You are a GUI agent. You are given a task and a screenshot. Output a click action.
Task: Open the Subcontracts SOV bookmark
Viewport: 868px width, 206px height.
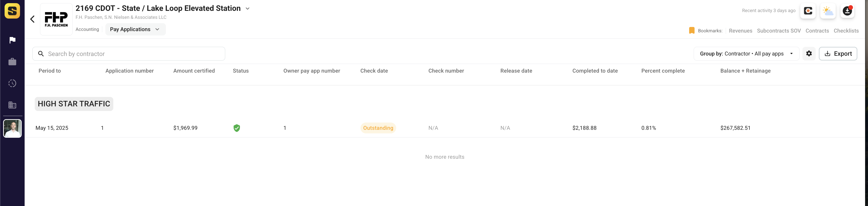779,31
